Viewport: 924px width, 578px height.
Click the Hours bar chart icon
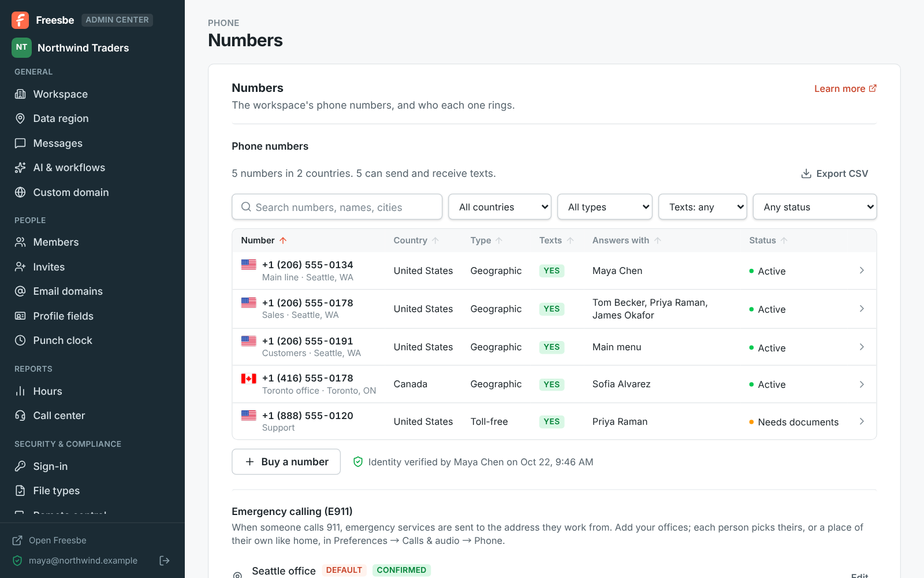pos(20,391)
